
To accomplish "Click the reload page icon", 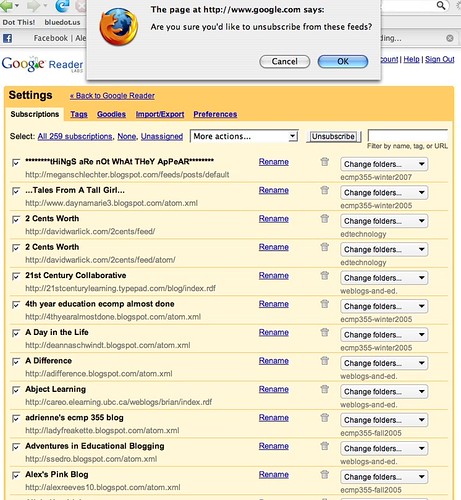I will [62, 6].
